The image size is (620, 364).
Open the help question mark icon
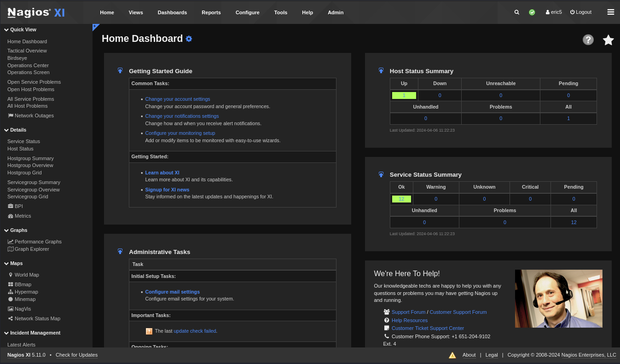point(588,40)
